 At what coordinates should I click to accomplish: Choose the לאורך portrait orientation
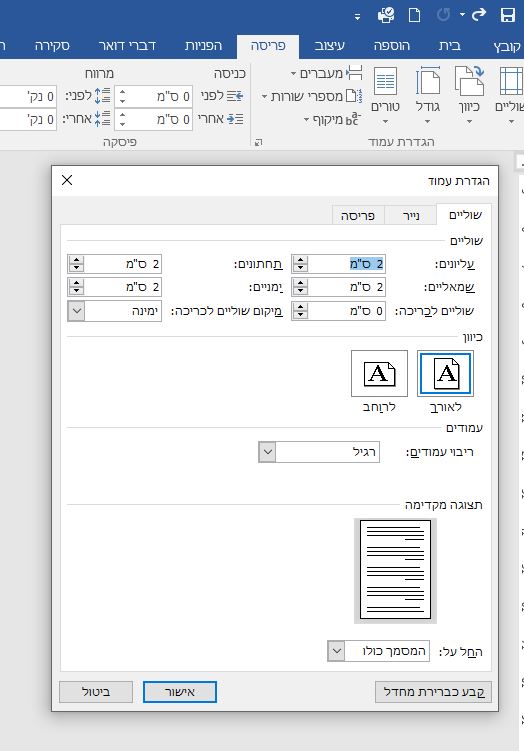tap(445, 374)
